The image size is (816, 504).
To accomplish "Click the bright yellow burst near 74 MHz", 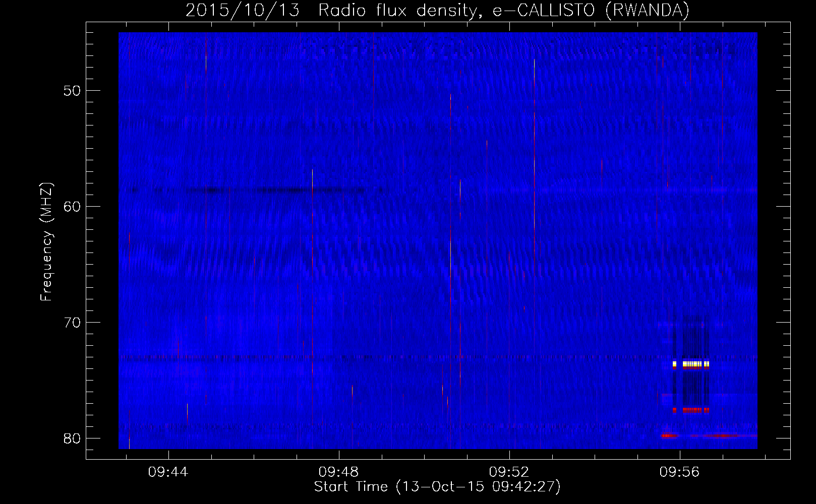I will coord(691,364).
